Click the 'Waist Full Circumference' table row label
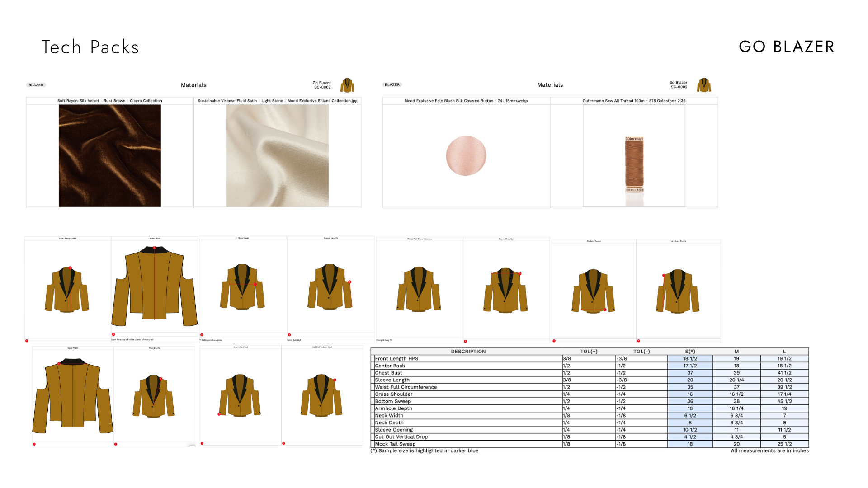 pos(406,387)
